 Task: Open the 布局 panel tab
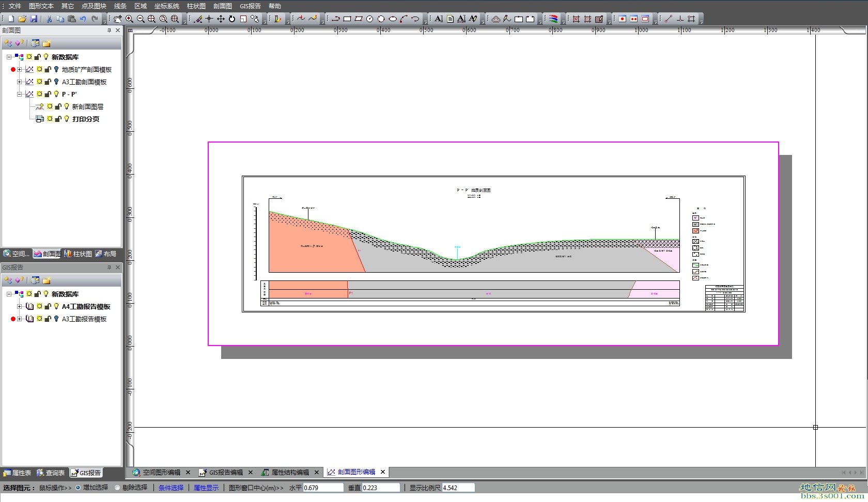coord(106,254)
